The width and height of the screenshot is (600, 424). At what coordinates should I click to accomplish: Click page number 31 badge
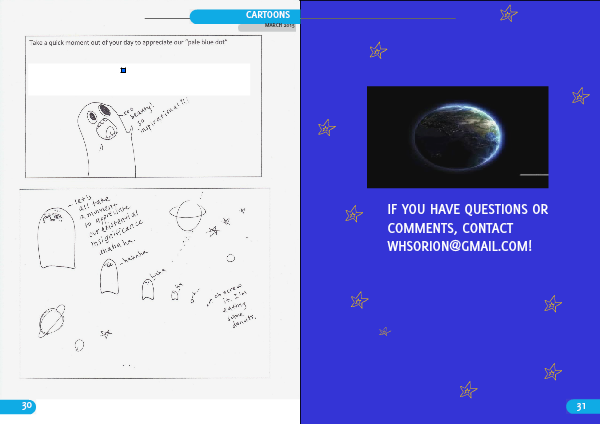point(582,406)
